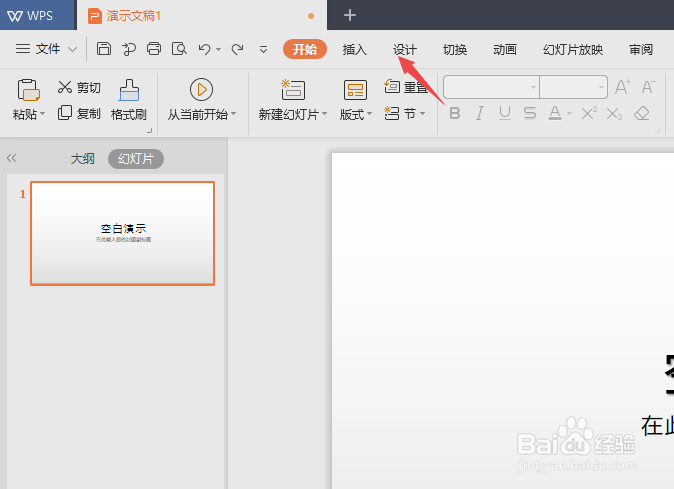Expand the font name dropdown arrow
The width and height of the screenshot is (674, 489).
[533, 87]
